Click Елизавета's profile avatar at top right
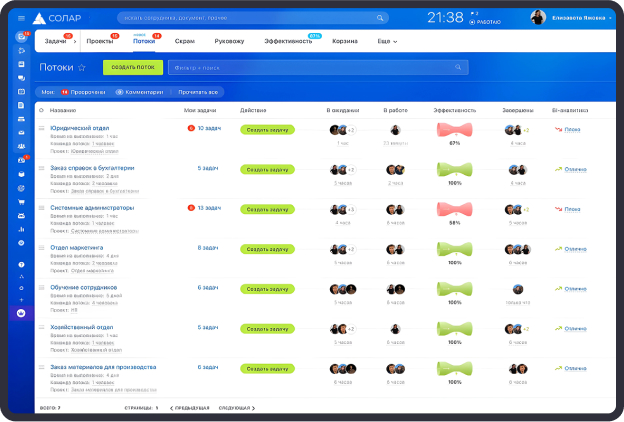The image size is (624, 422). point(538,18)
